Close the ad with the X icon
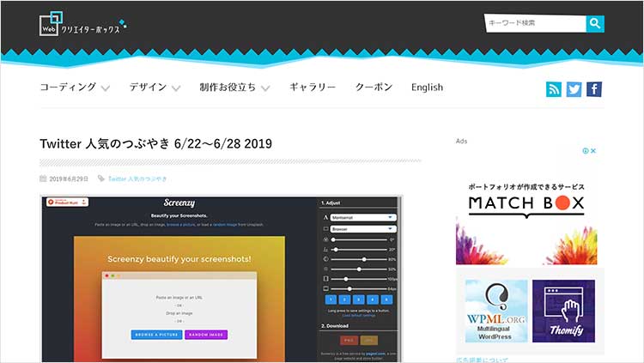The width and height of the screenshot is (644, 363). tap(593, 151)
